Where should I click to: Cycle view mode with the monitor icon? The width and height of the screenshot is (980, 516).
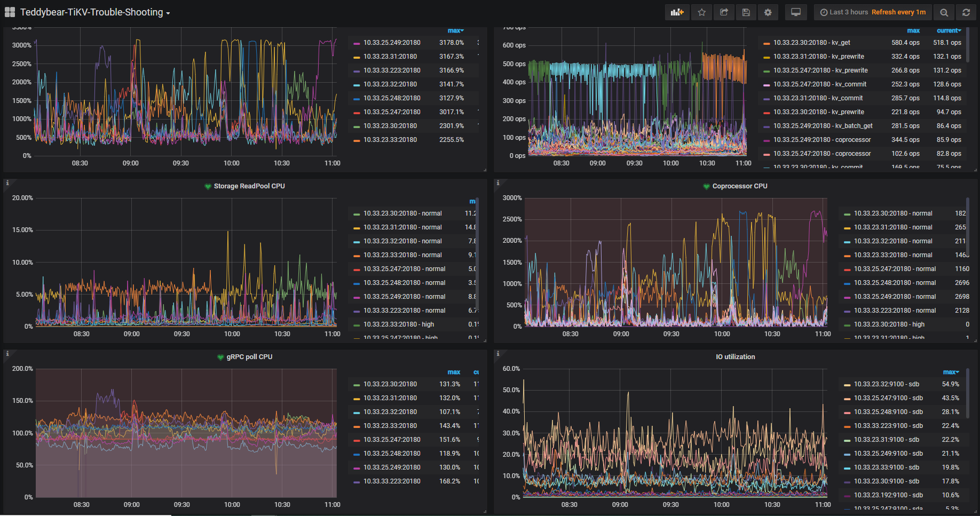pyautogui.click(x=795, y=12)
